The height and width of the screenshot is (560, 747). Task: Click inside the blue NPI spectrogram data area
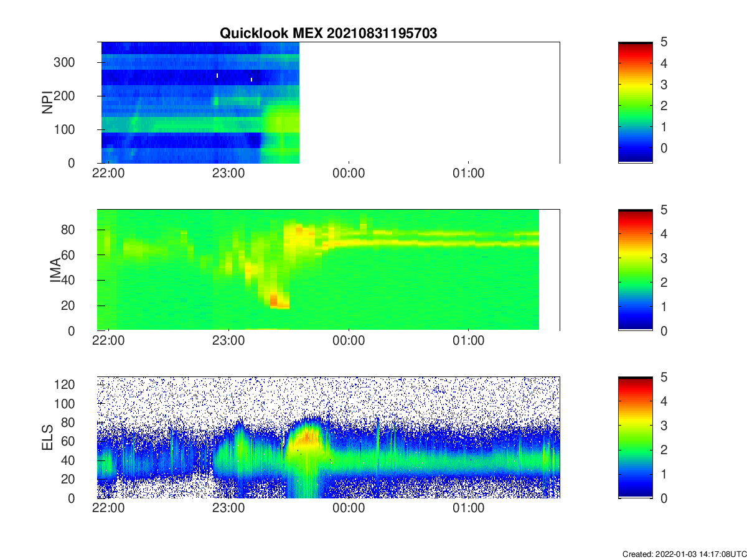[200, 102]
